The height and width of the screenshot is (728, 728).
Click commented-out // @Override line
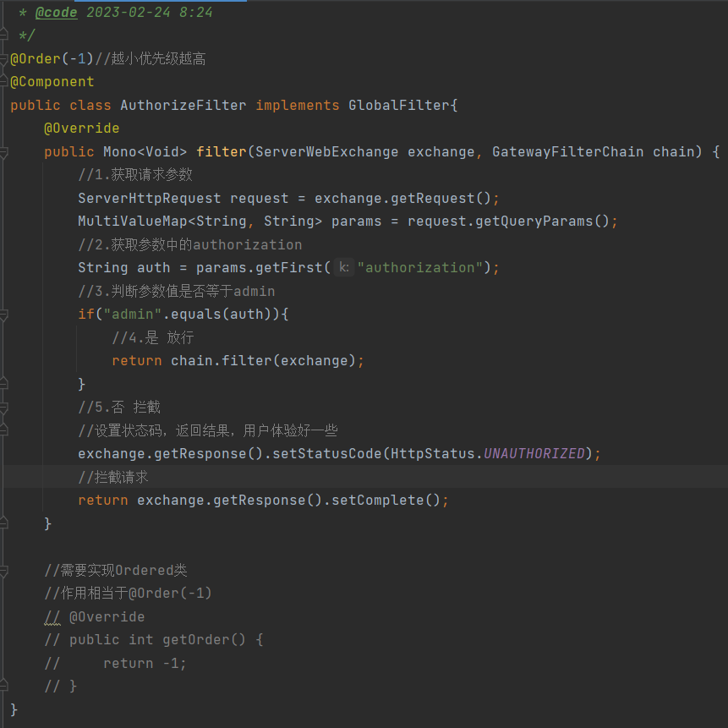tap(94, 616)
